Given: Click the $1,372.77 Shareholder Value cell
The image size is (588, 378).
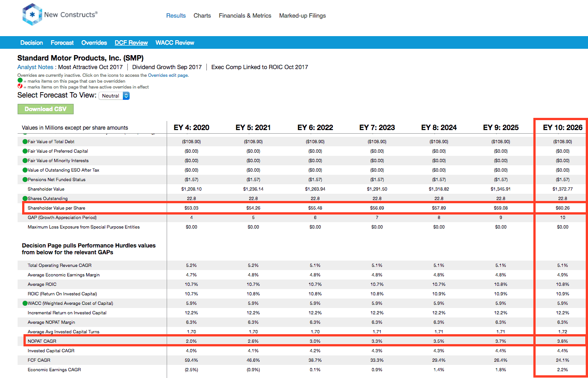Looking at the screenshot, I should (x=563, y=189).
